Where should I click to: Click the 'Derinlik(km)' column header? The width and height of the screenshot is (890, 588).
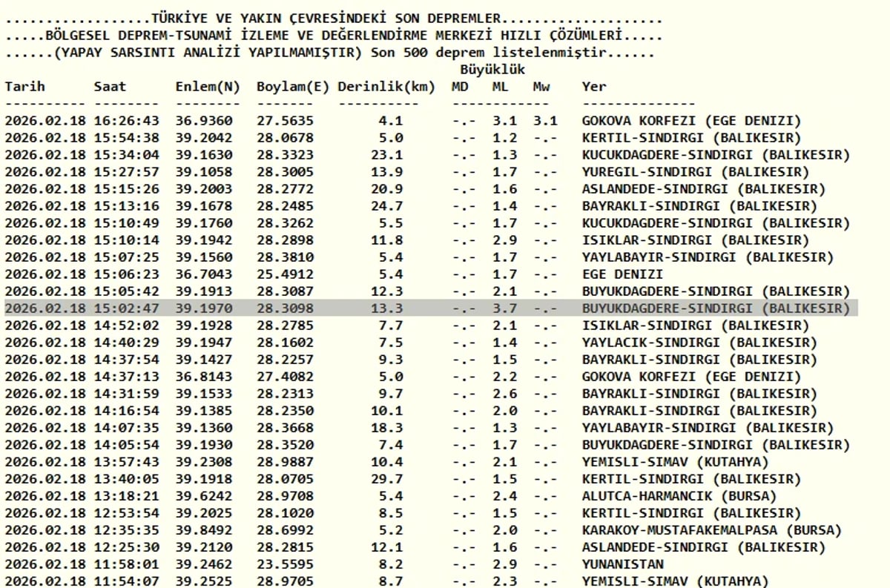[386, 87]
